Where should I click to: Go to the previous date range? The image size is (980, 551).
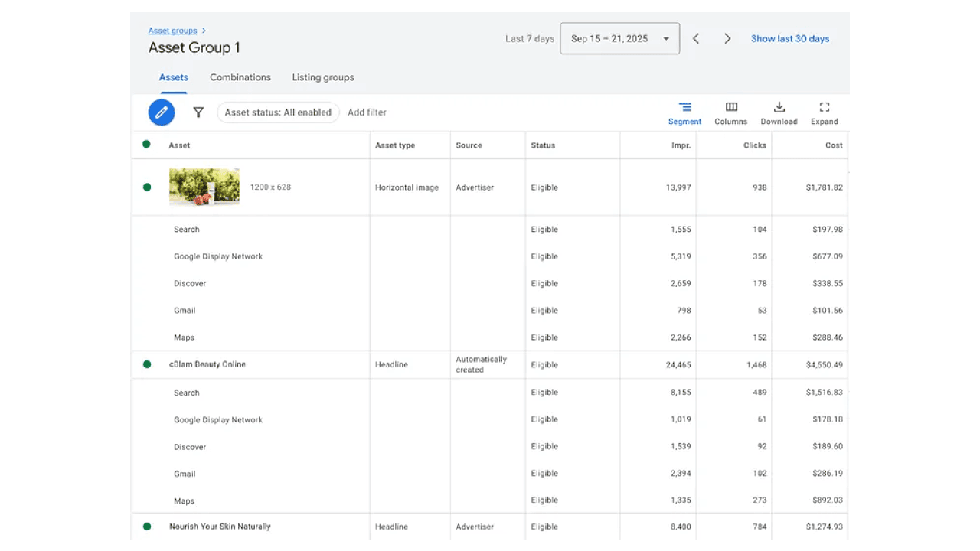[696, 39]
